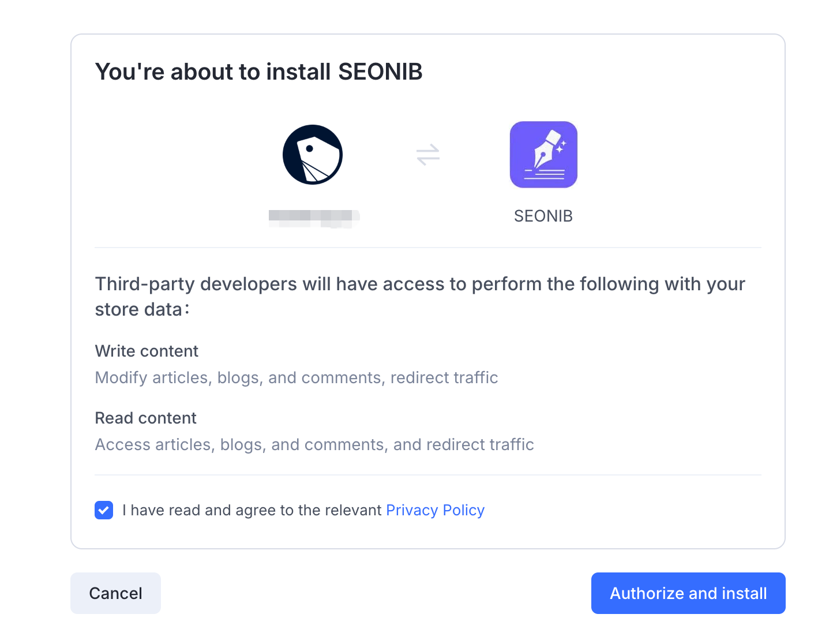Click the divider line above the agreement checkbox
The width and height of the screenshot is (833, 644).
(x=428, y=475)
